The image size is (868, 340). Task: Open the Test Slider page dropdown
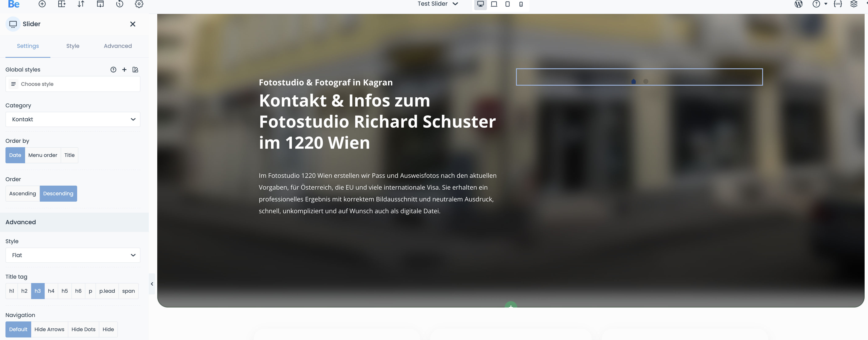(437, 4)
